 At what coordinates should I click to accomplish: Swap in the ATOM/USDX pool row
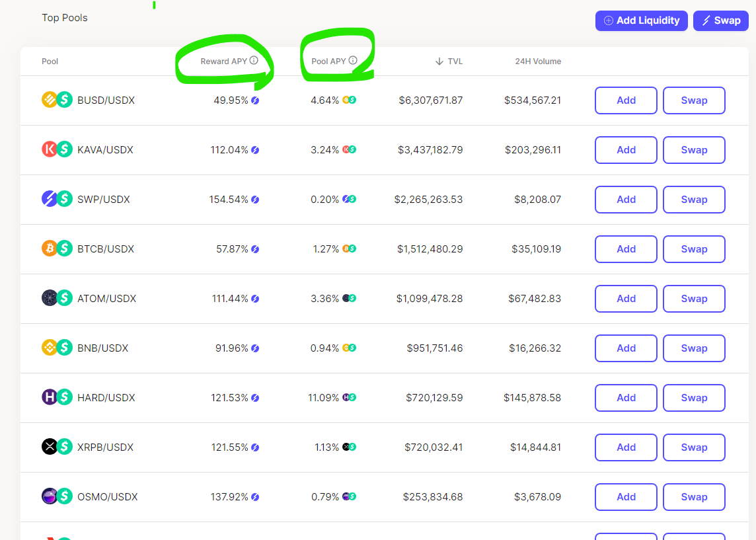pos(694,299)
